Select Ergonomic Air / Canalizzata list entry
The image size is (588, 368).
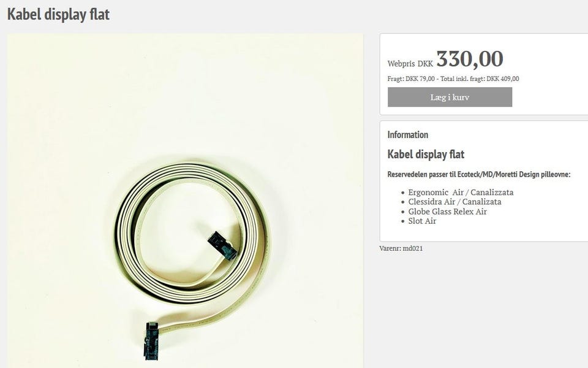tap(461, 192)
